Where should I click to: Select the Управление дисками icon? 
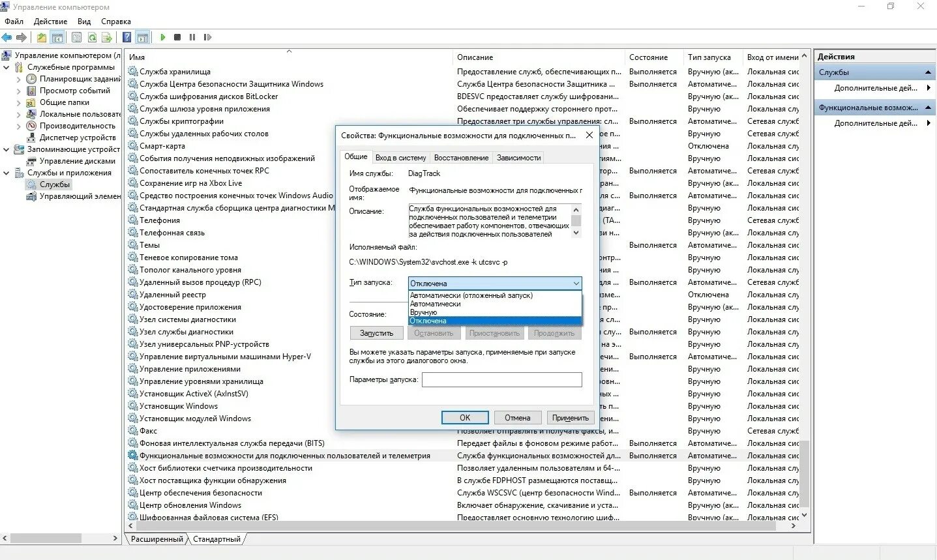coord(31,161)
